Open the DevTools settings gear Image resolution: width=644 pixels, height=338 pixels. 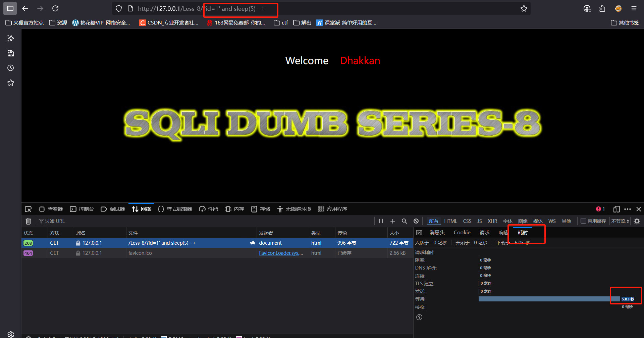coord(637,221)
